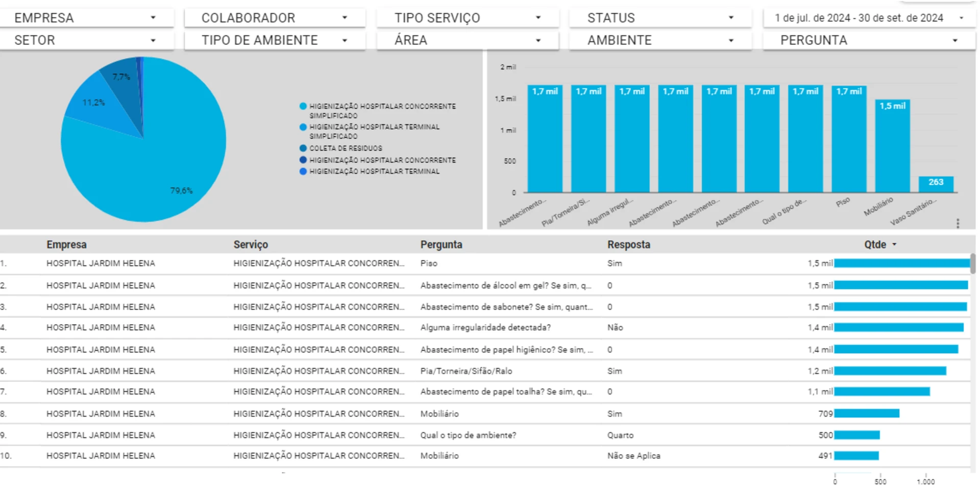Click the Pergunta column header
The width and height of the screenshot is (980, 492).
(x=441, y=245)
